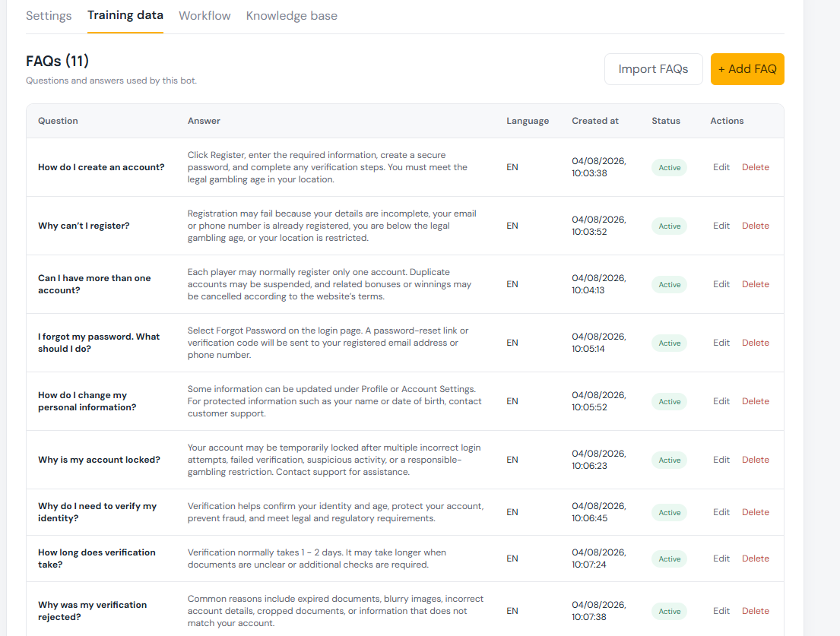
Task: Select the Training data tab
Action: point(125,15)
